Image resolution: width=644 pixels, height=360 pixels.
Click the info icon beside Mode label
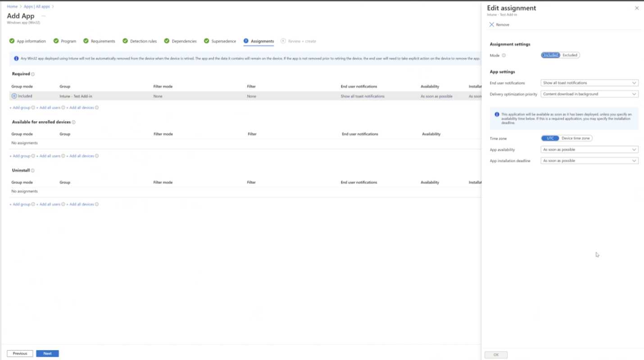503,55
